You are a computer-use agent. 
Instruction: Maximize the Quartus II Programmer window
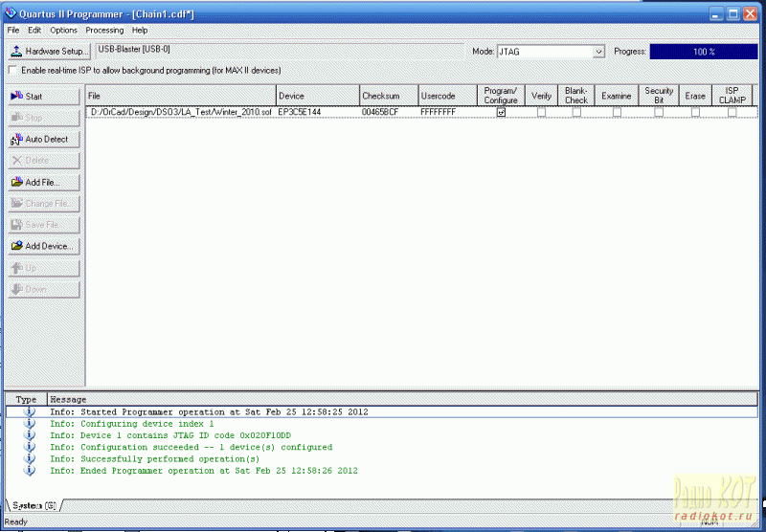[x=733, y=13]
